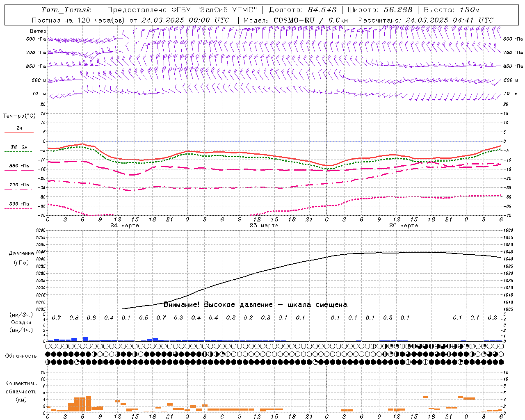Click the Td 2м dew point legend entry
This screenshot has width=525, height=420.
pos(19,147)
